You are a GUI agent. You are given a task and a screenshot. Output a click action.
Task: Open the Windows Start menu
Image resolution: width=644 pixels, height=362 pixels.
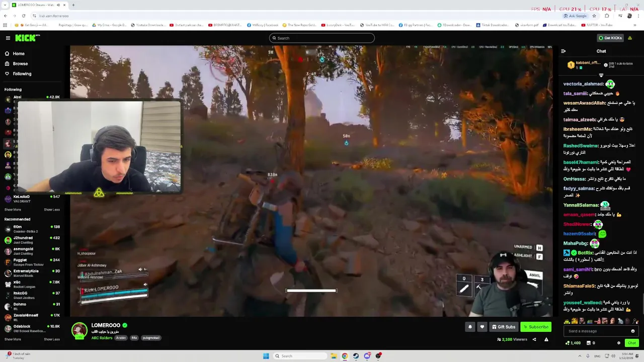pos(266,356)
